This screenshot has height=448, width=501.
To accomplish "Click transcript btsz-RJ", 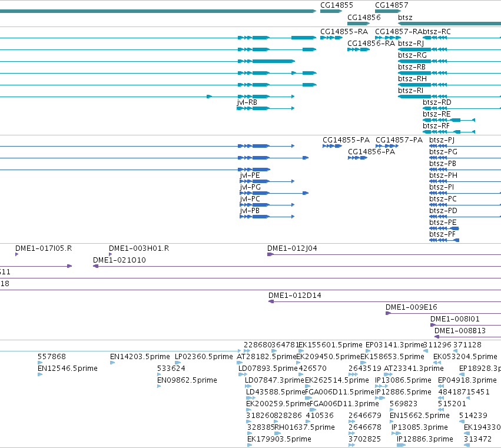I will point(411,44).
